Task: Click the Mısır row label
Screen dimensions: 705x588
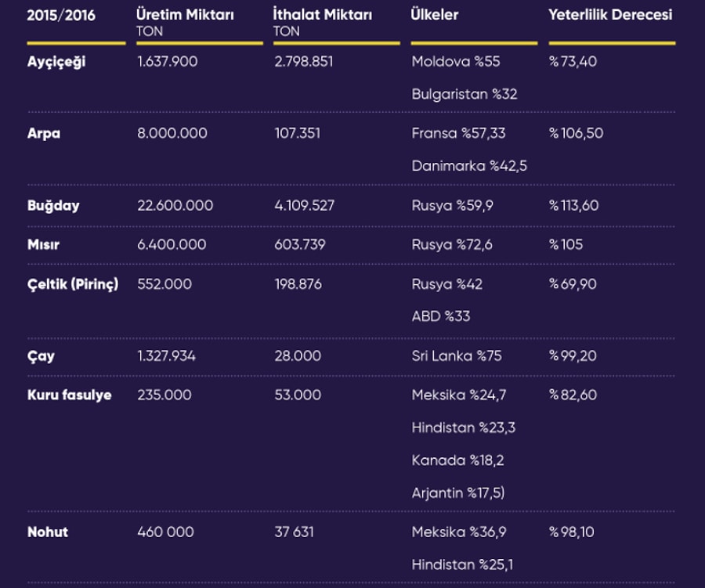Action: [x=43, y=244]
